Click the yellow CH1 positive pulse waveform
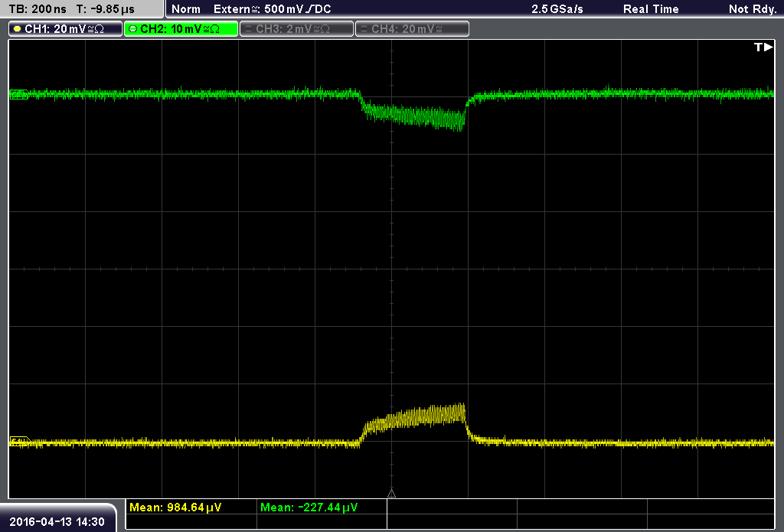Screen dimensions: 784x532 (414, 419)
